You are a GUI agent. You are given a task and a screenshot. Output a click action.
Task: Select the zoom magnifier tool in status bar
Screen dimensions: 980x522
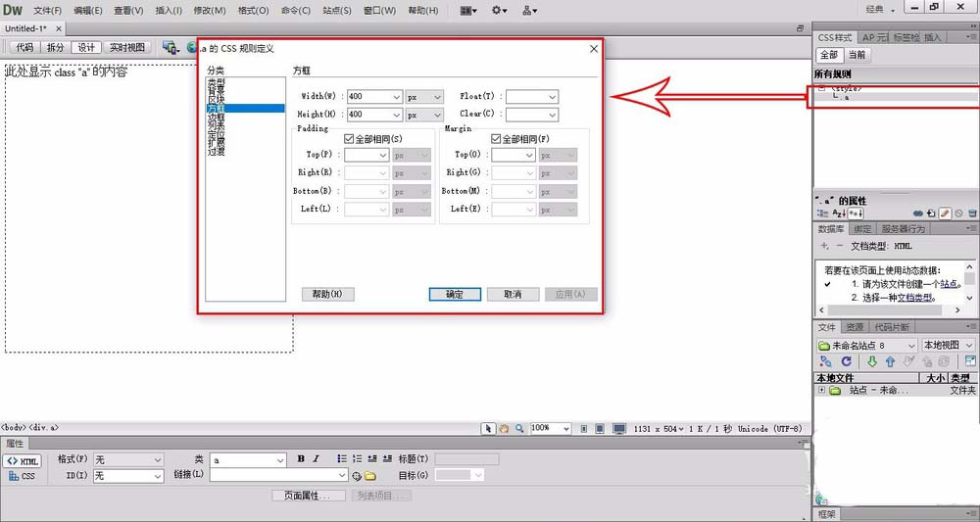pyautogui.click(x=519, y=428)
